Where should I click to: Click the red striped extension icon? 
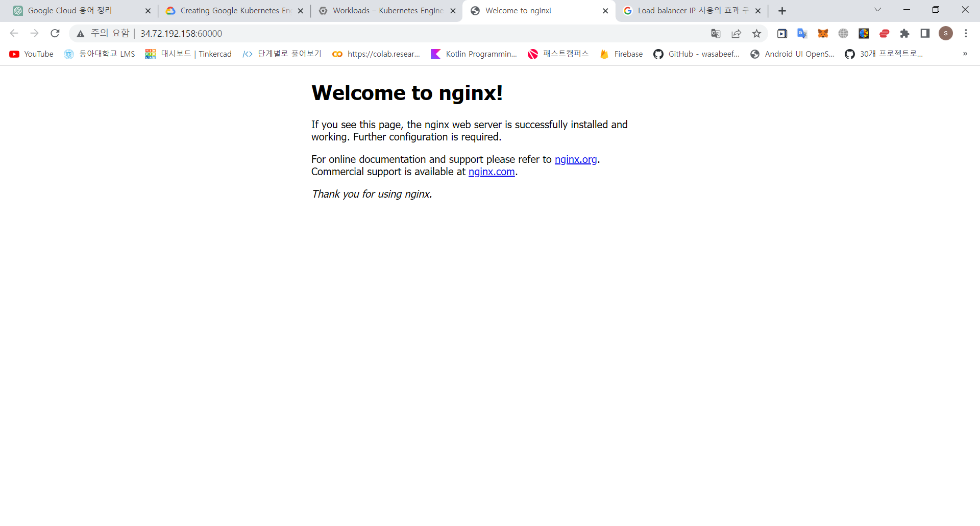pyautogui.click(x=885, y=34)
